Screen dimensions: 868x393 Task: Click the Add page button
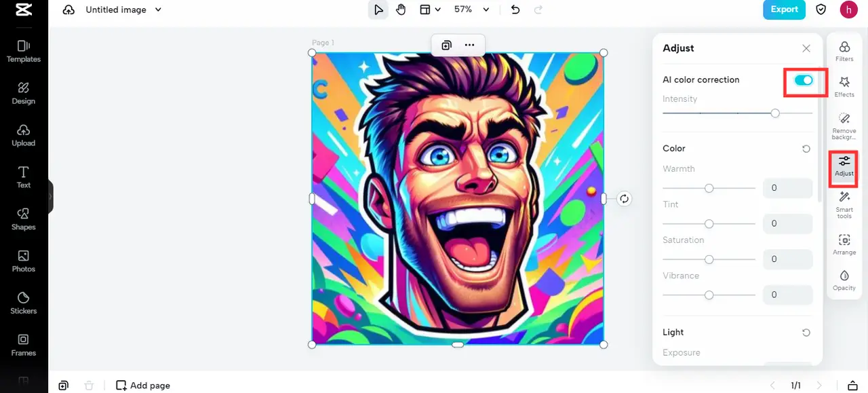[143, 386]
